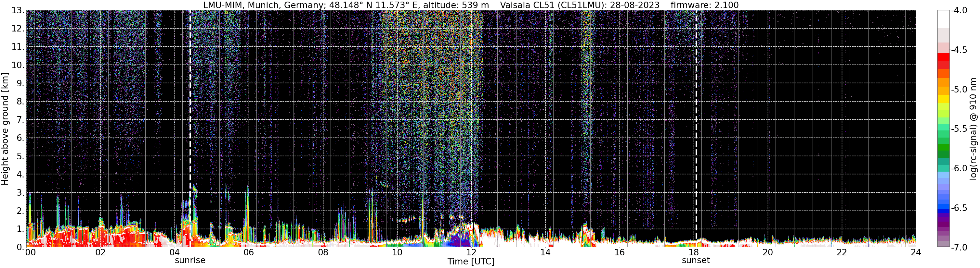980x268 pixels.
Task: Click the dashed sunrise marker line
Action: coord(190,129)
